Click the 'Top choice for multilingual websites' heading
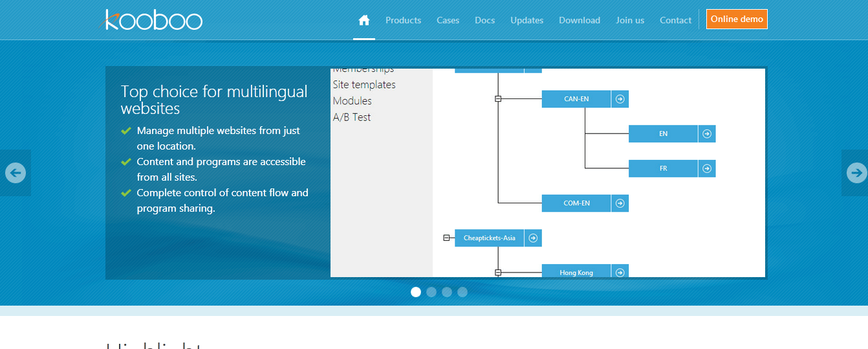Image resolution: width=868 pixels, height=349 pixels. coord(214,100)
